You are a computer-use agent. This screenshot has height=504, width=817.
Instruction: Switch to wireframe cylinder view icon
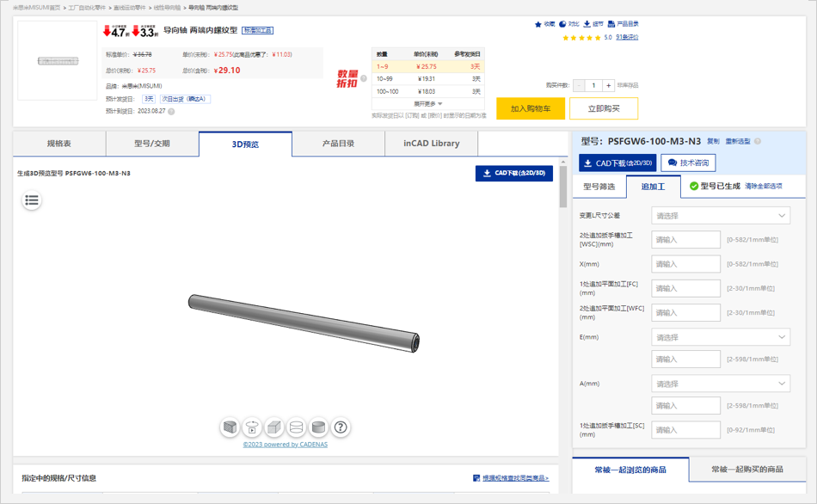[297, 427]
